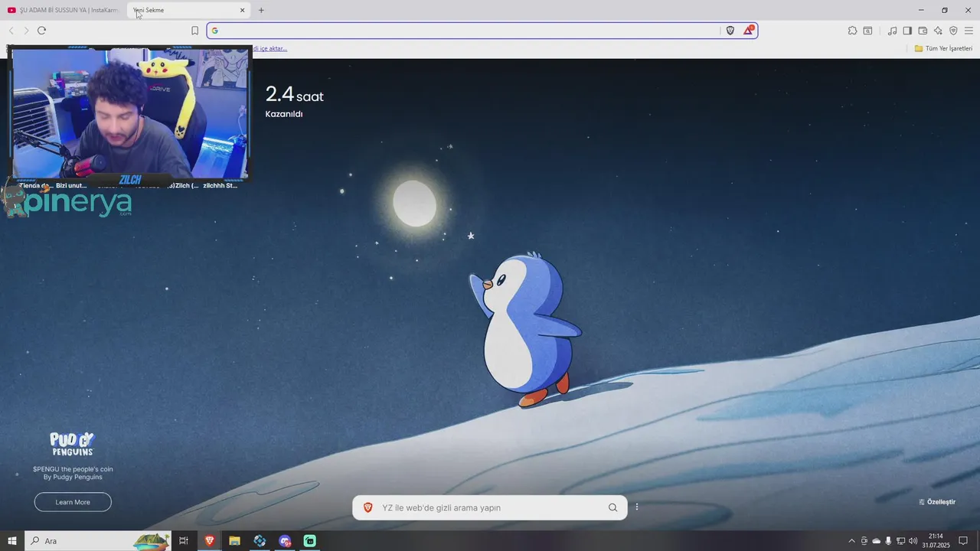Open the music note media control icon
This screenshot has width=980, height=551.
pyautogui.click(x=892, y=31)
